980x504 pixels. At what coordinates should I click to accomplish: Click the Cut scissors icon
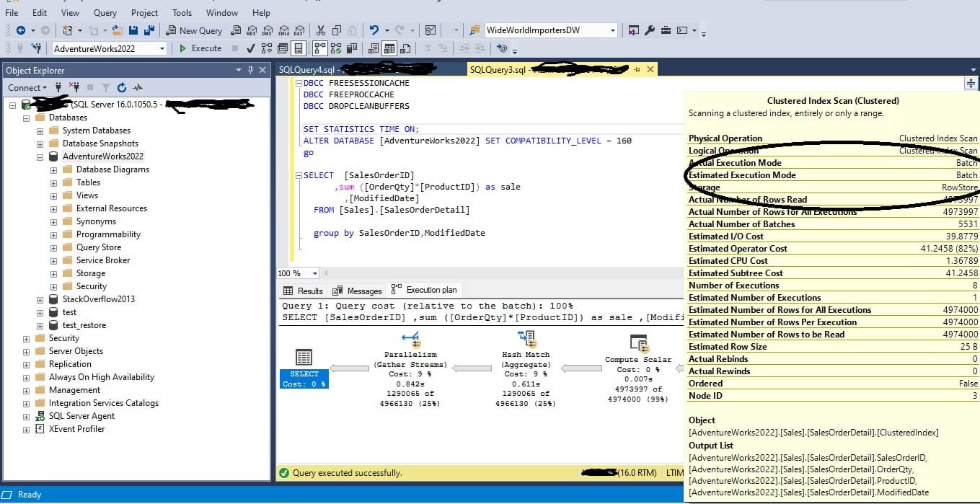pos(321,30)
